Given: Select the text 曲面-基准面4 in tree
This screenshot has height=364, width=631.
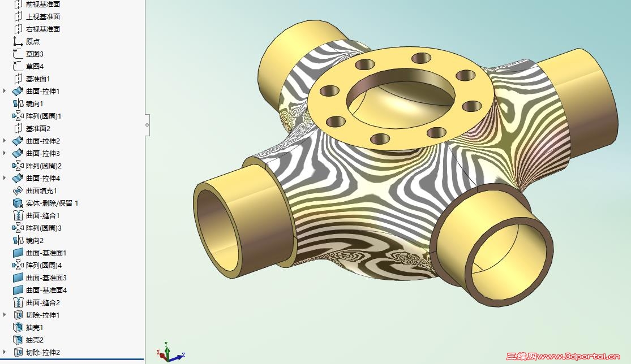Looking at the screenshot, I should pyautogui.click(x=46, y=290).
